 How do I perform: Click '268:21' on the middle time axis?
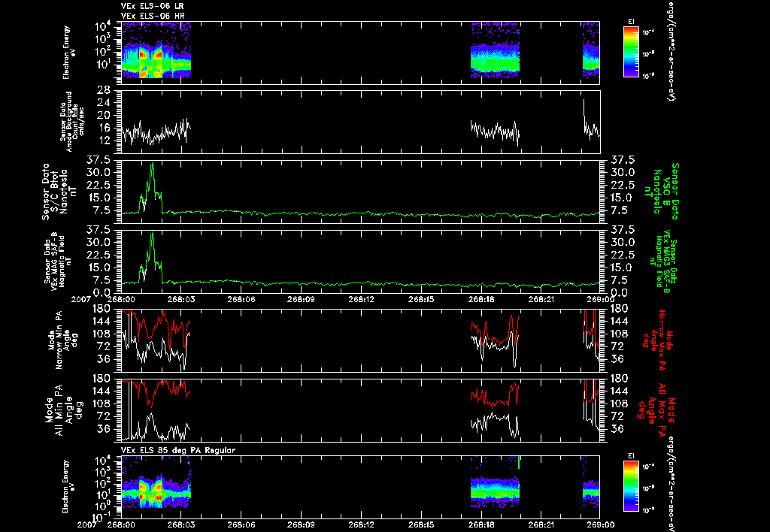pyautogui.click(x=541, y=299)
